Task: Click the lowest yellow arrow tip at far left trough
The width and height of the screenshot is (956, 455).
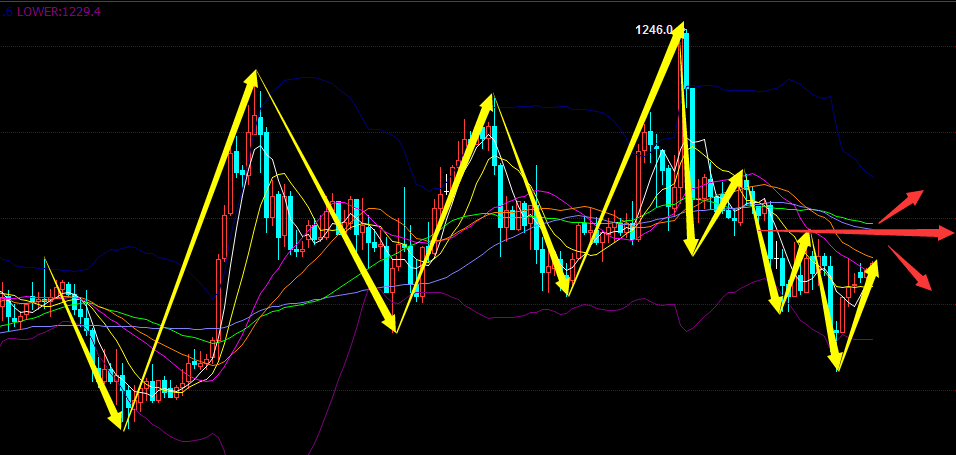Action: [122, 423]
